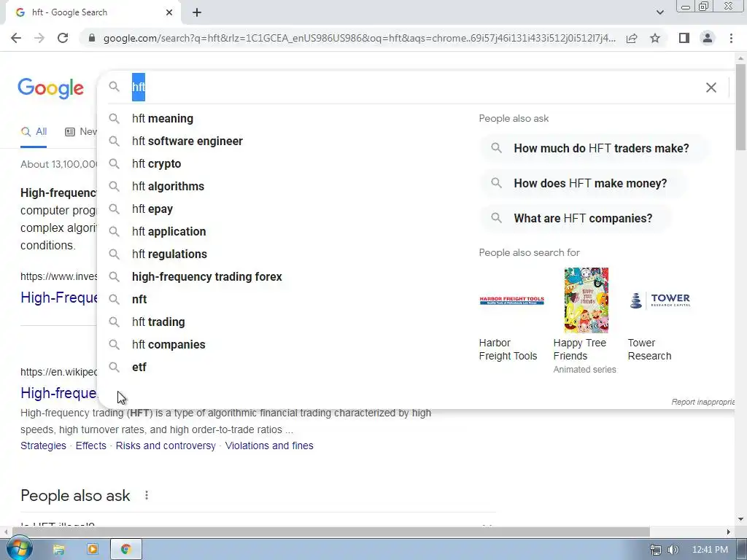The width and height of the screenshot is (747, 560).
Task: Open Windows Explorer from the taskbar
Action: [58, 550]
